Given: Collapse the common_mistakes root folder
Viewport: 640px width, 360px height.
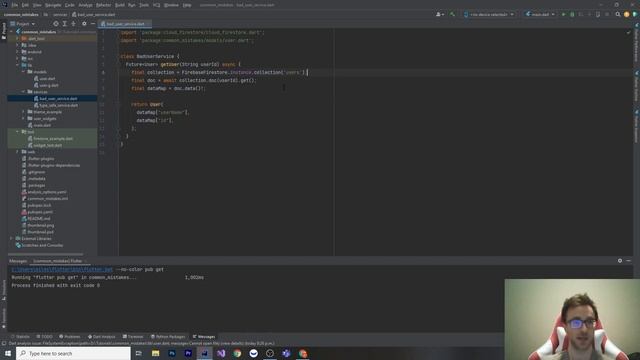Looking at the screenshot, I should [x=12, y=32].
